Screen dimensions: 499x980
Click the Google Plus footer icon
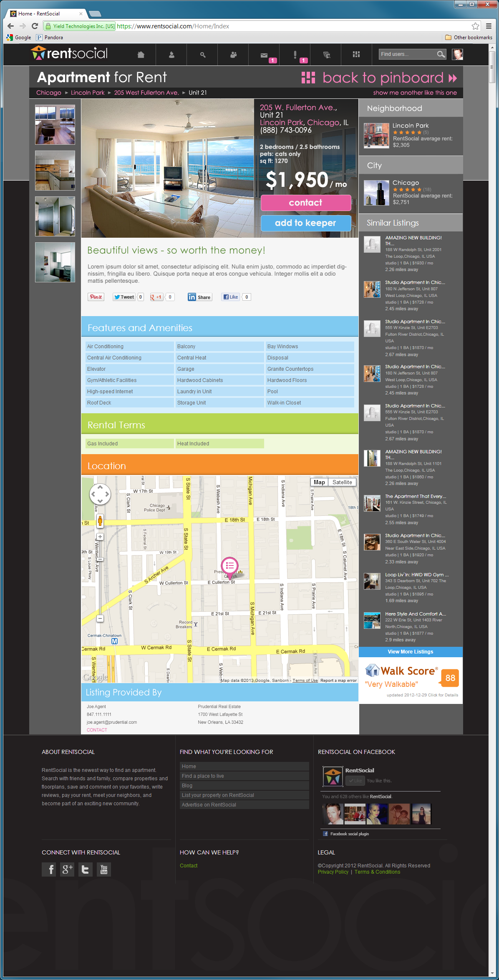pos(67,869)
